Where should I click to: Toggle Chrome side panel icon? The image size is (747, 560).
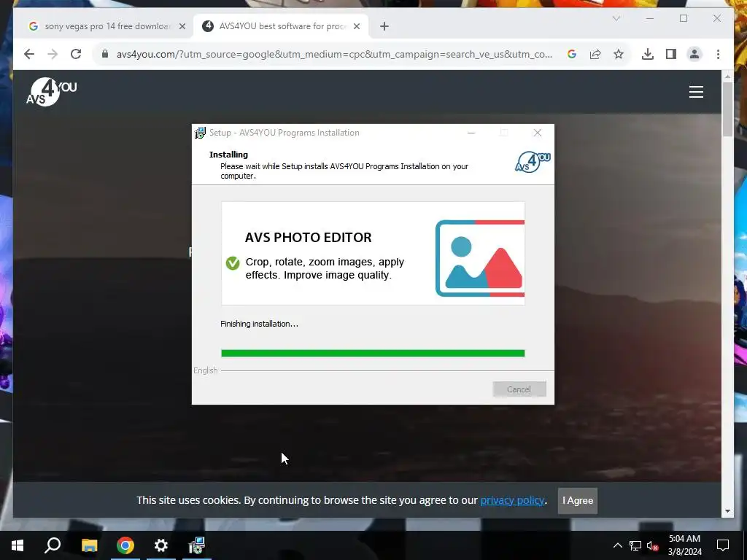(x=671, y=54)
